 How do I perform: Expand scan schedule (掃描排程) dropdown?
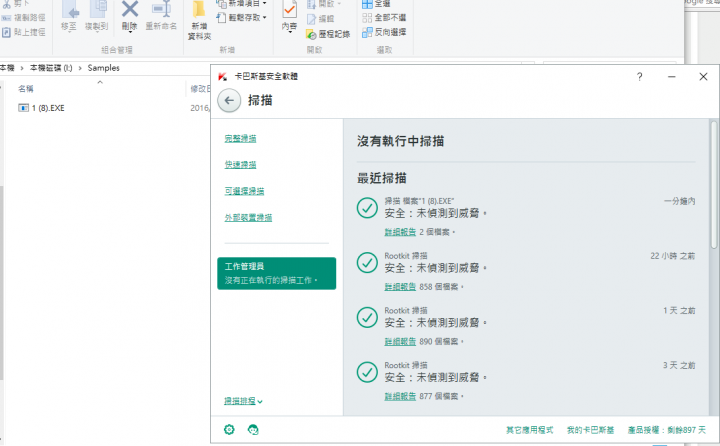click(243, 401)
